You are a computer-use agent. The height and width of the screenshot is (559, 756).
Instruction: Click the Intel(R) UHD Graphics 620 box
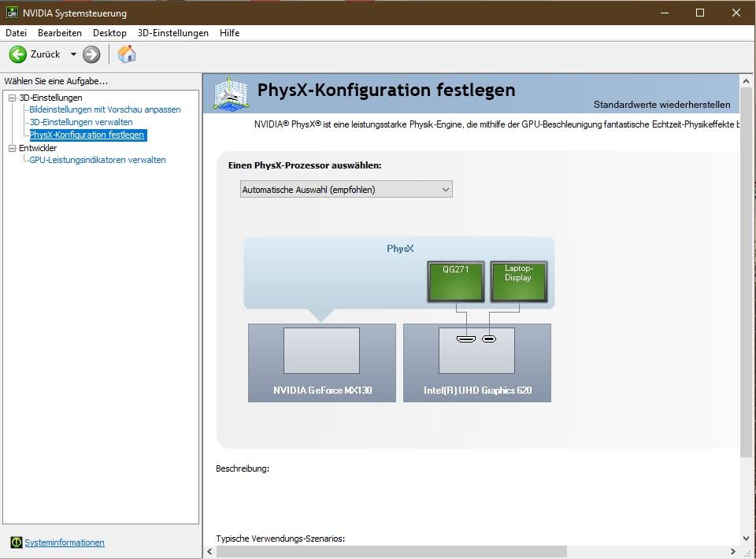477,362
